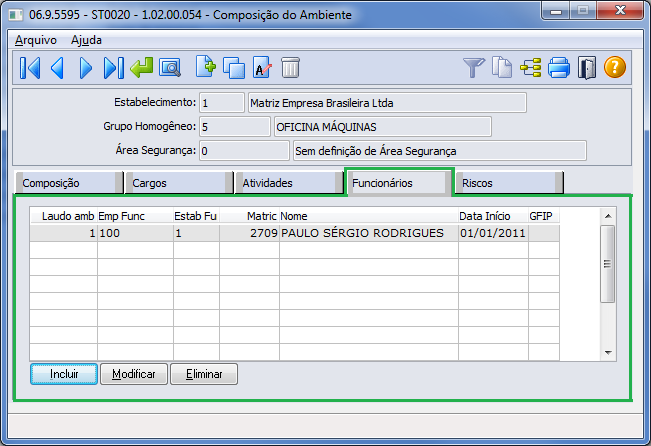651x446 pixels.
Task: Click the grid scrollbar up arrow
Action: (x=608, y=216)
